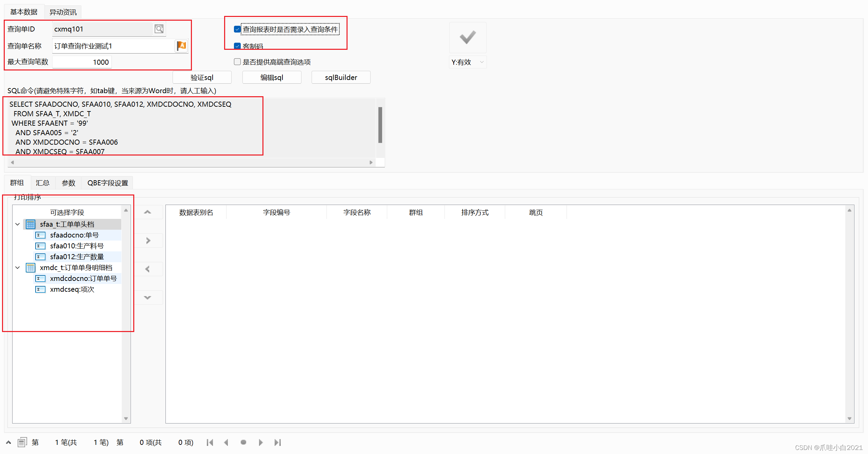Screen dimensions: 868x454
Task: Collapse the sfaa_t:工单单头档 tree node
Action: 18,224
